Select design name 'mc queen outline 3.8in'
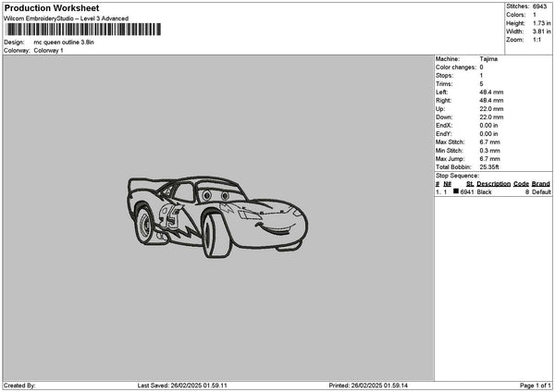The image size is (555, 392). [64, 43]
